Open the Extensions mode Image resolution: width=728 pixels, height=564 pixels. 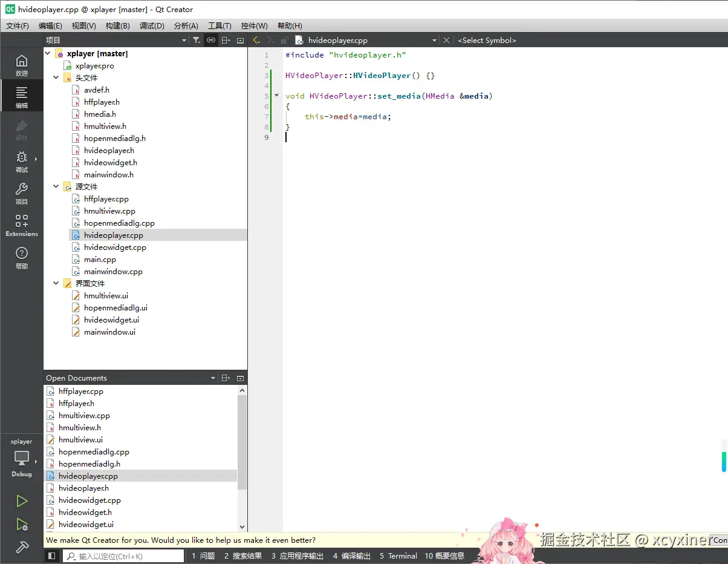point(22,225)
